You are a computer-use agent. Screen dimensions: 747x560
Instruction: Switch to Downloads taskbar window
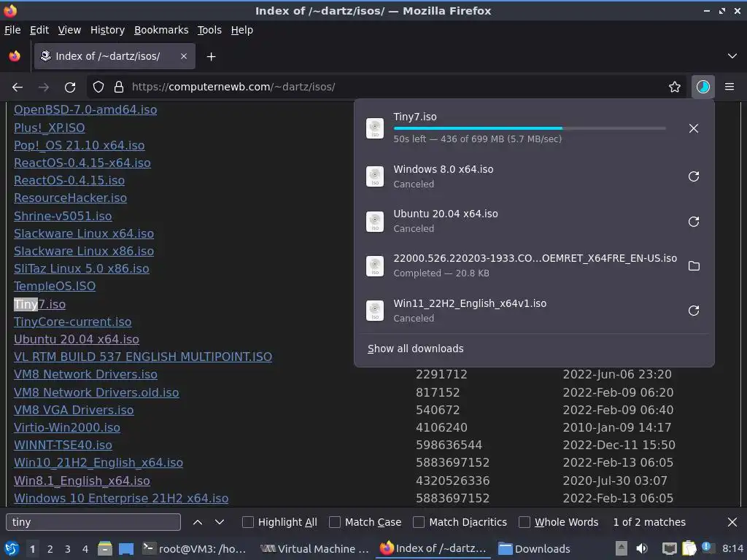(x=534, y=549)
